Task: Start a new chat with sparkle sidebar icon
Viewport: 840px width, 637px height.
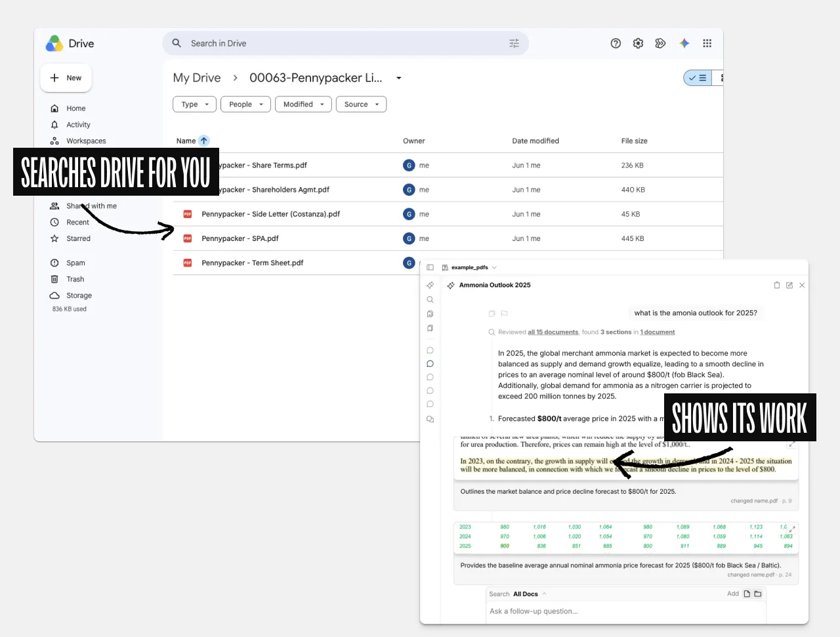Action: tap(430, 285)
